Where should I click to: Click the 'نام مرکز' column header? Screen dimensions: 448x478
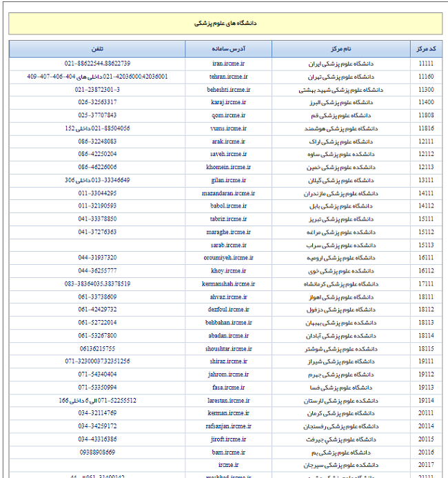341,49
